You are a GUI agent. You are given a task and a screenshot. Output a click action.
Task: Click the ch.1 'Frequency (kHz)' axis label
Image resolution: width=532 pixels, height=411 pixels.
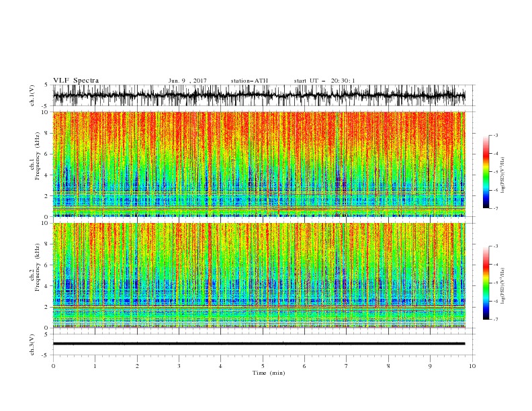pos(37,156)
